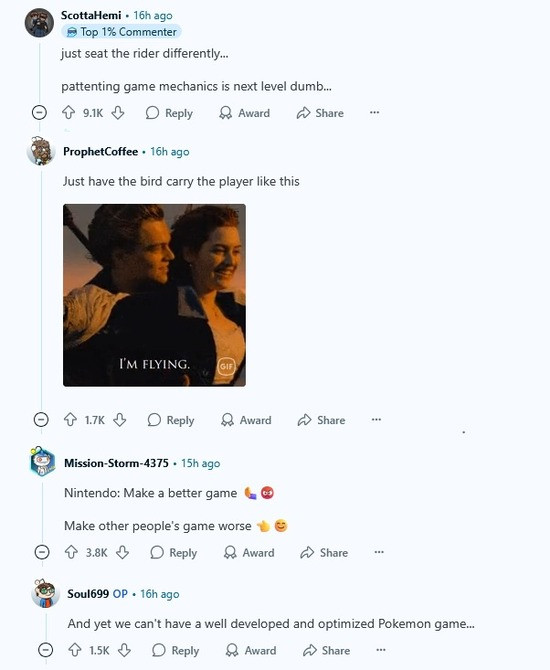The width and height of the screenshot is (550, 670).
Task: Collapse ProphetCoffee's comment thread
Action: (41, 420)
